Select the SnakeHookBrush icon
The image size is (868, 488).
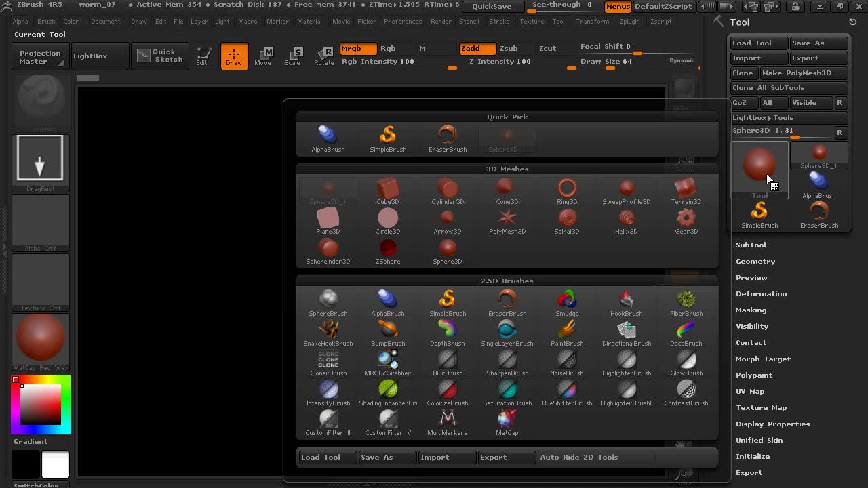[328, 332]
